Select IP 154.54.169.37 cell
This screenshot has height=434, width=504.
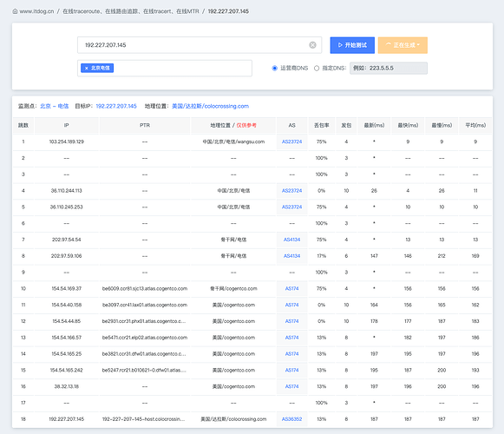(67, 288)
